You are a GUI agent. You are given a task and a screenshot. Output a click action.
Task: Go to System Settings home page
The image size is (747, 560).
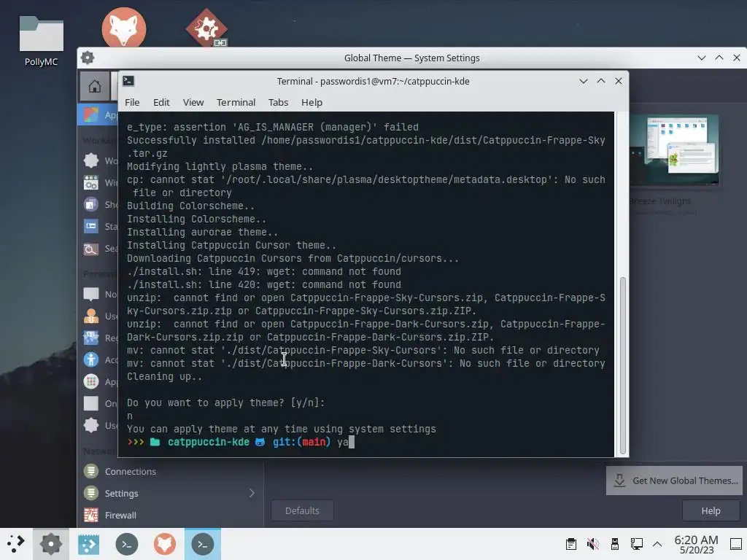point(94,86)
